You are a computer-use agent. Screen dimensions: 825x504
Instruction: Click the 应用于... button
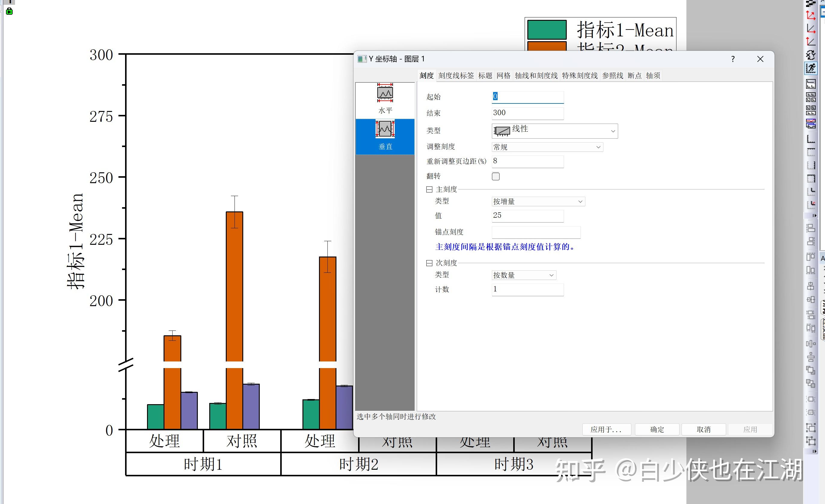pos(606,430)
